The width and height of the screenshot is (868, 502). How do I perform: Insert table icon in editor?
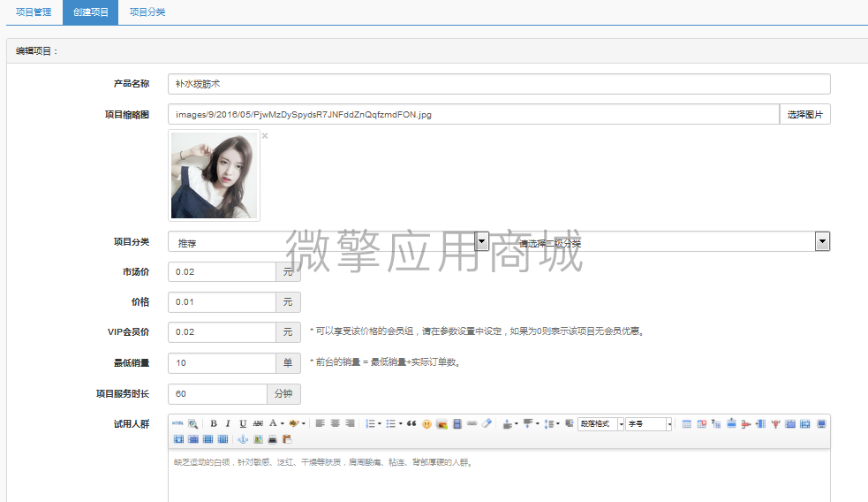(x=686, y=424)
